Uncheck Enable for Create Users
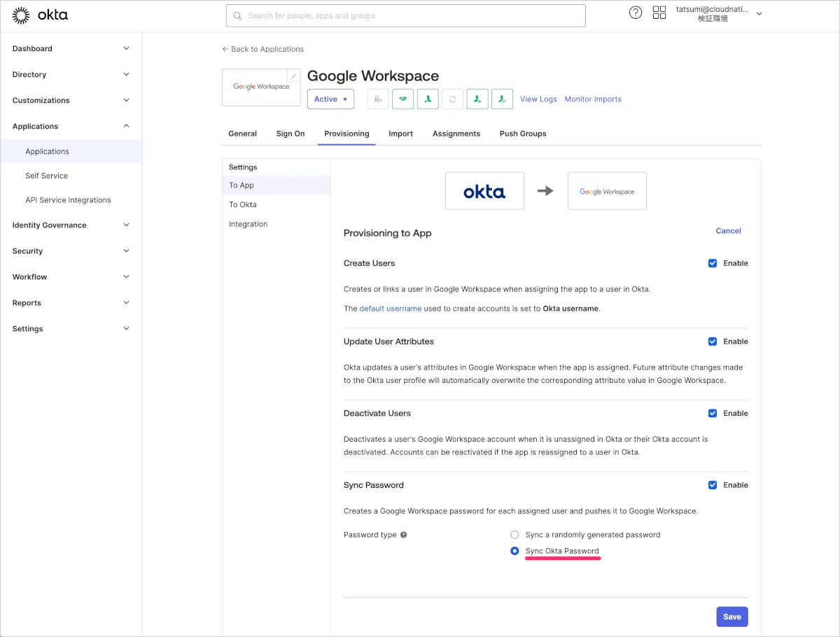840x637 pixels. click(713, 263)
